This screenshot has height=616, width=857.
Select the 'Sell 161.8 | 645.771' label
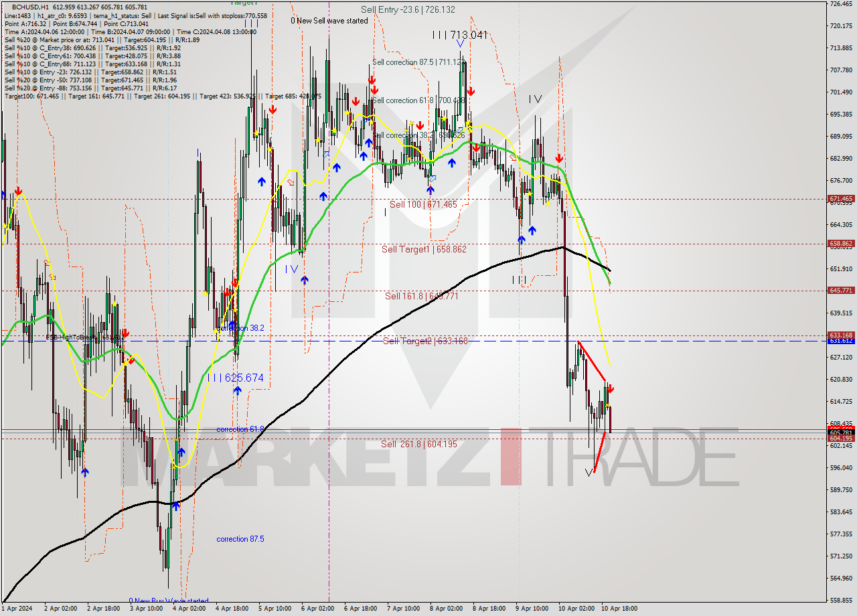pos(422,295)
